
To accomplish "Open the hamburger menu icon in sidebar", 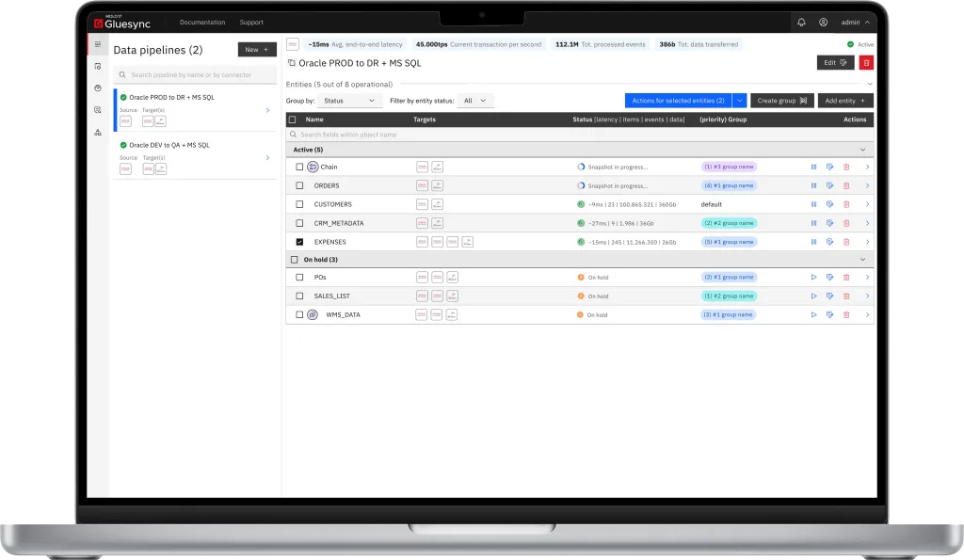I will tap(98, 44).
